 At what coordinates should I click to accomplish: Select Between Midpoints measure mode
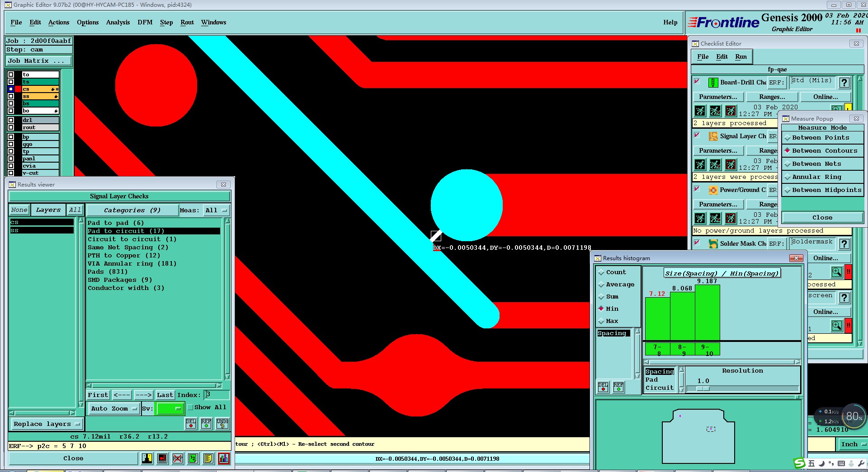[823, 190]
